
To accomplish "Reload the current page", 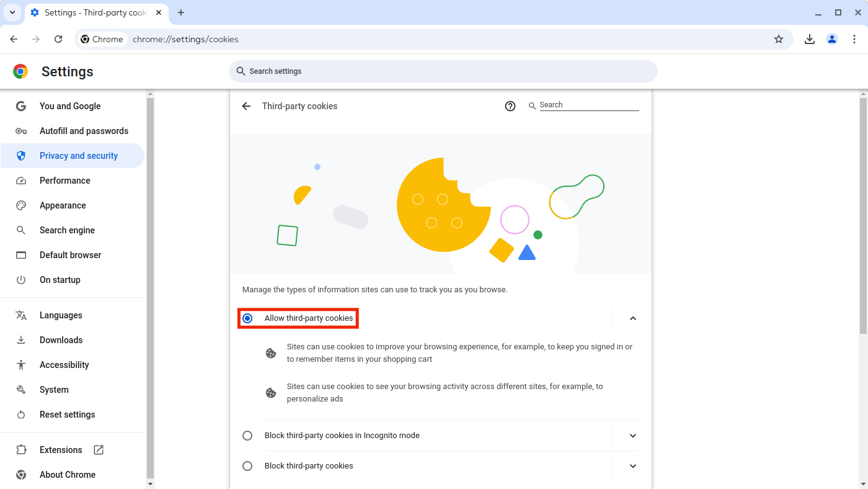I will pos(58,38).
